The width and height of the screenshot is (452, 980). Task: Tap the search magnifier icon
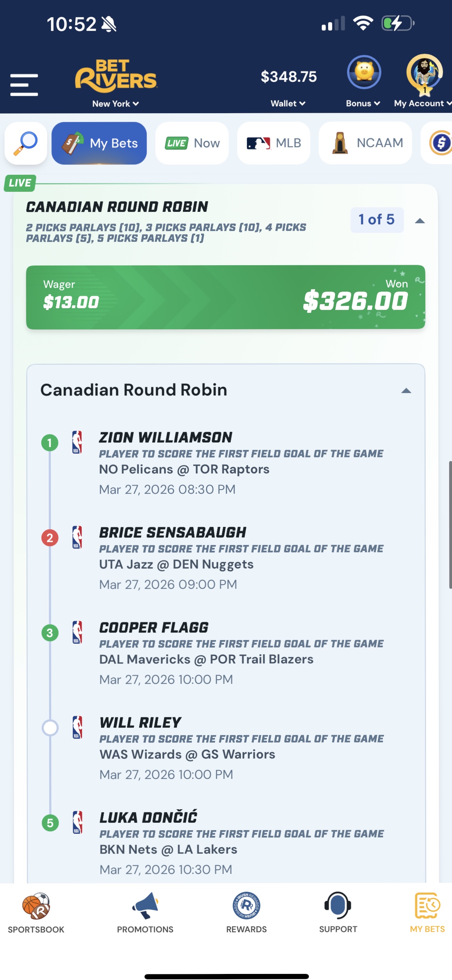(26, 143)
